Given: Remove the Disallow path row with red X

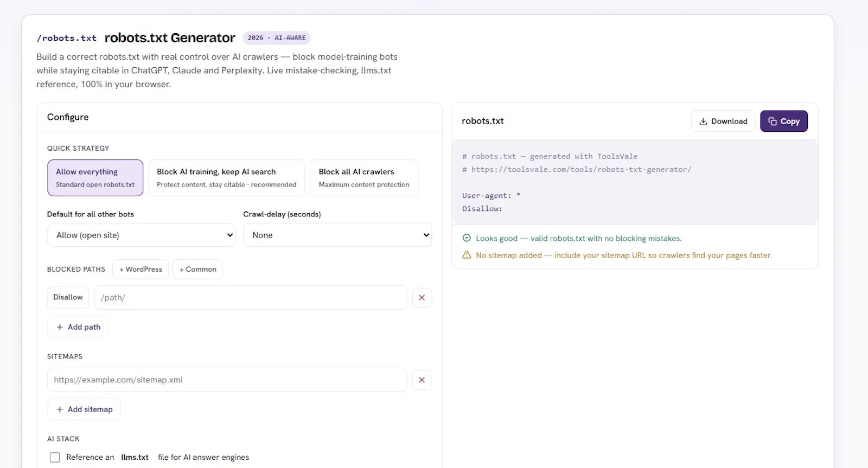Looking at the screenshot, I should point(422,298).
